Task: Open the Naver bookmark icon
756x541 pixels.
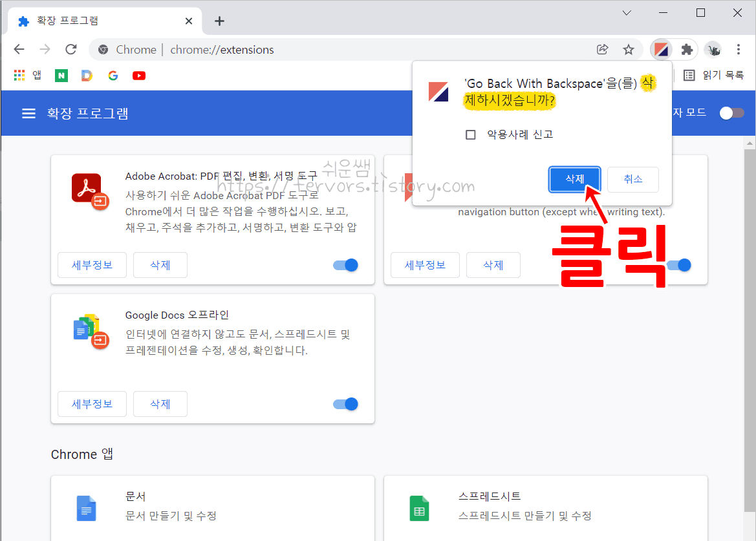Action: (x=61, y=76)
